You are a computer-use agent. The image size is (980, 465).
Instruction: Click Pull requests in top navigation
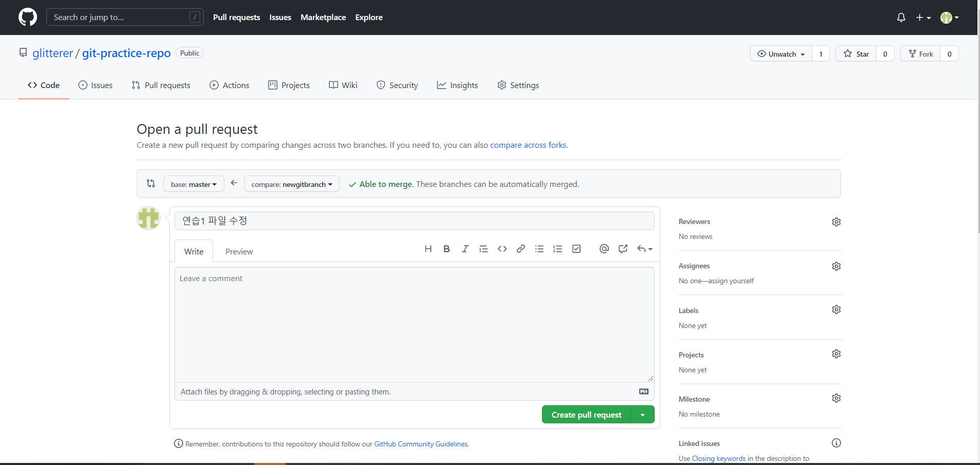click(237, 17)
